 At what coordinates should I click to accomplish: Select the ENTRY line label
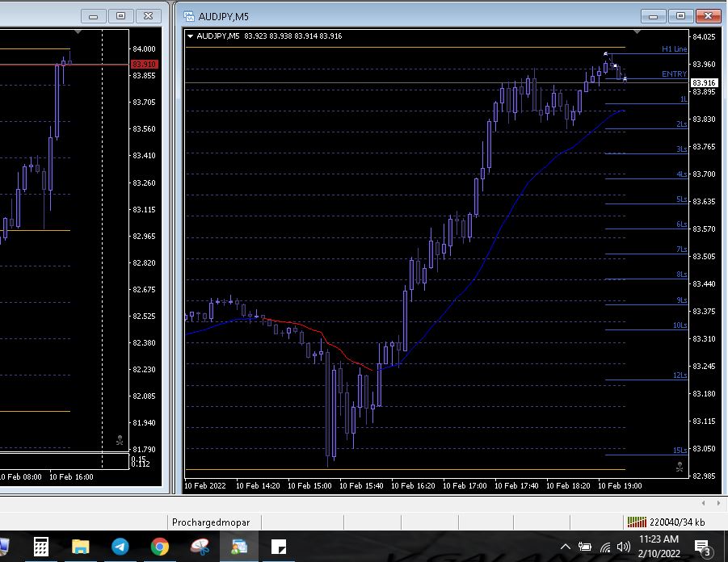click(x=674, y=74)
